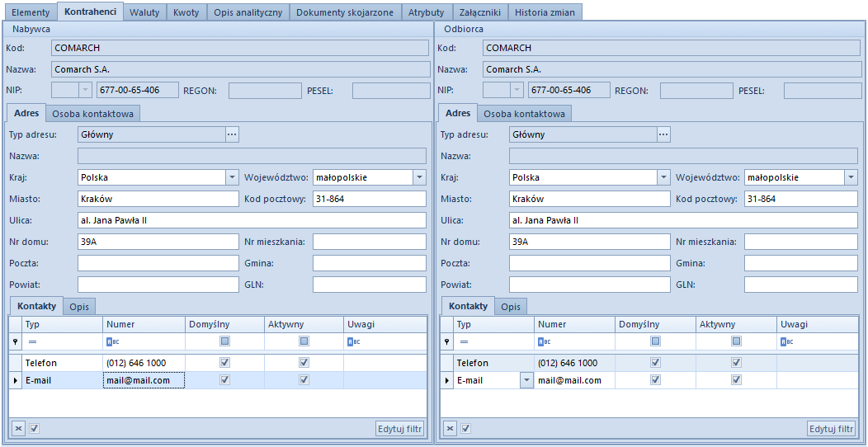Toggle Domyślny for Nabywca Telefon row

[224, 363]
